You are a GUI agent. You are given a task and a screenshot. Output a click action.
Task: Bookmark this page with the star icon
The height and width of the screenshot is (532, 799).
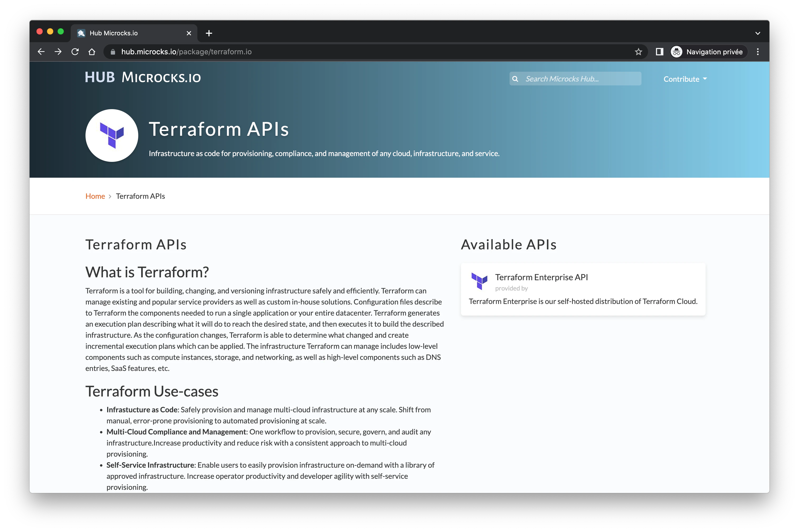[x=638, y=52]
